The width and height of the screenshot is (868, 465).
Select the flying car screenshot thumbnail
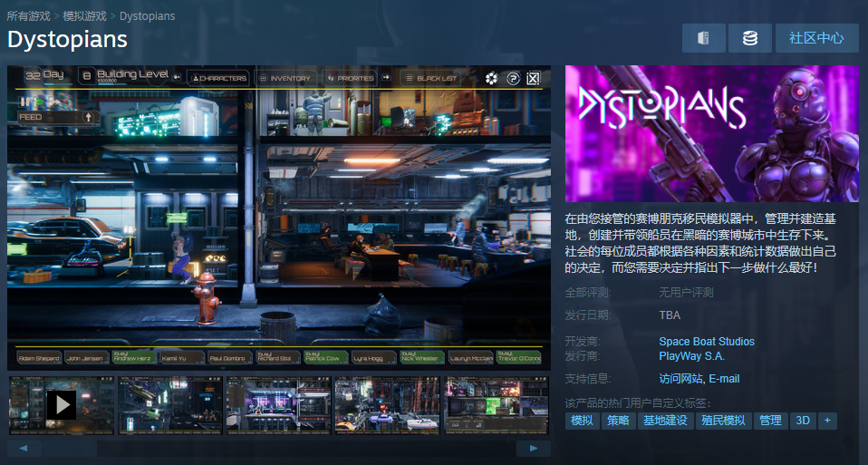170,405
